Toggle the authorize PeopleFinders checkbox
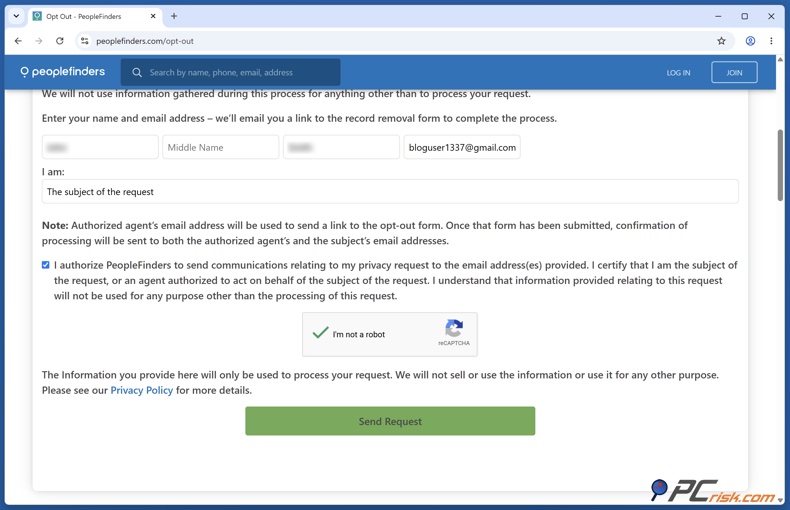The height and width of the screenshot is (510, 790). click(46, 265)
